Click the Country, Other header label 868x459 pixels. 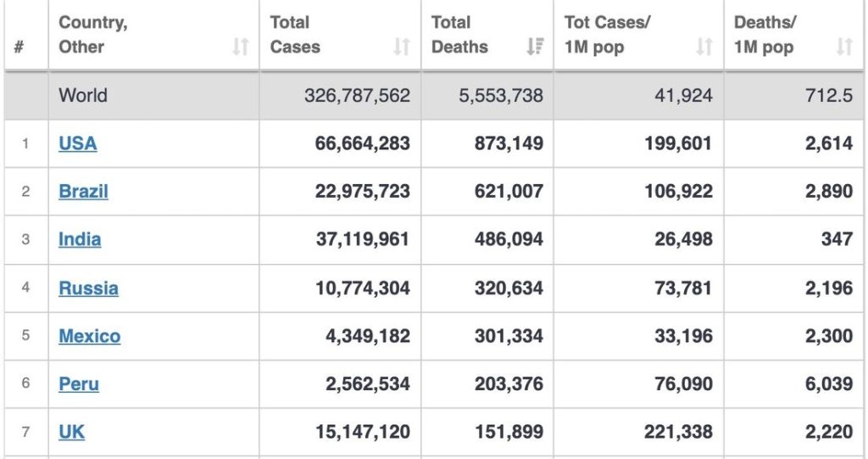coord(93,35)
